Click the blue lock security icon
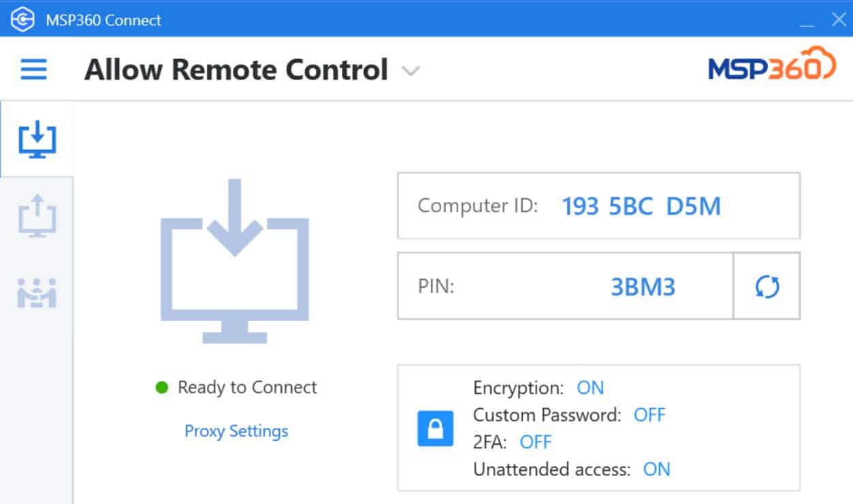 [436, 429]
